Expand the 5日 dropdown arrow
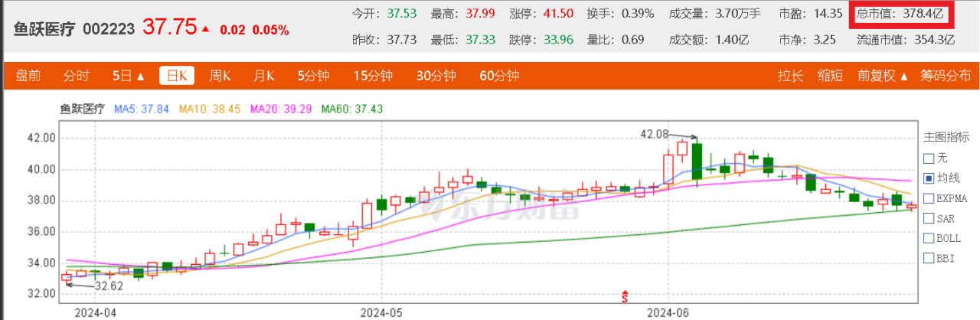This screenshot has width=980, height=320. 141,76
